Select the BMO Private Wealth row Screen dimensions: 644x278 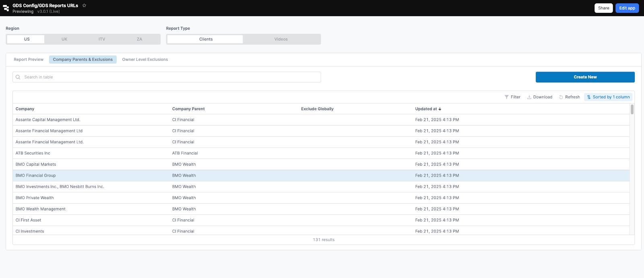click(321, 198)
